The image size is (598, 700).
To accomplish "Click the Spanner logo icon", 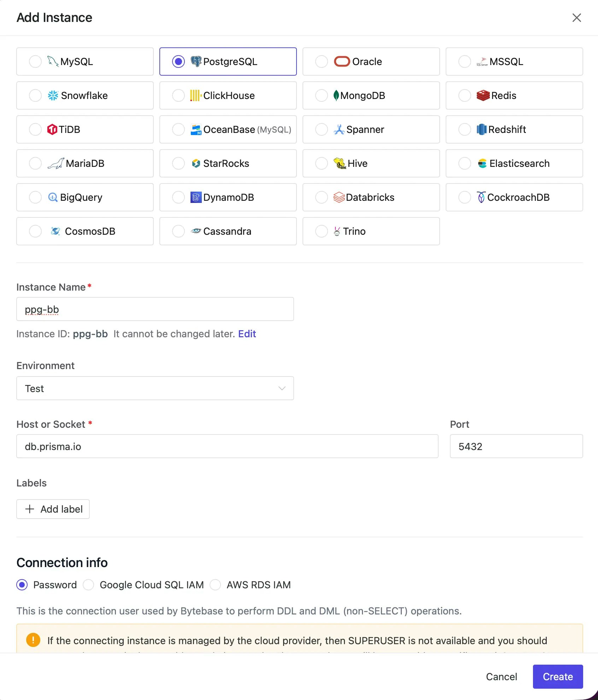I will tap(339, 129).
